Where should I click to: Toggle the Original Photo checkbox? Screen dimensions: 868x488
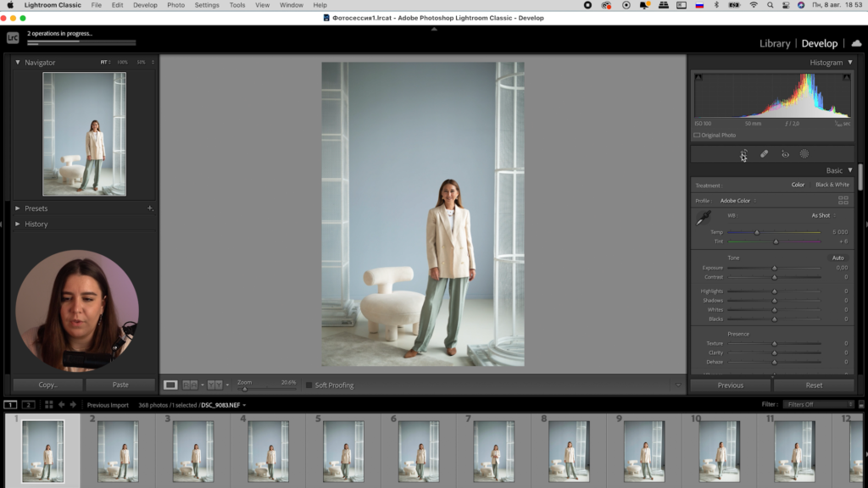[697, 136]
